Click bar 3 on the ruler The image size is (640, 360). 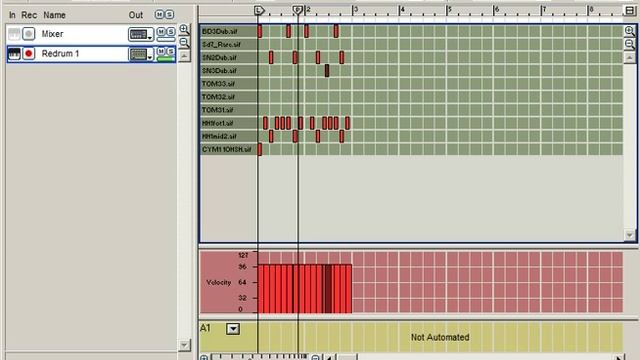356,10
